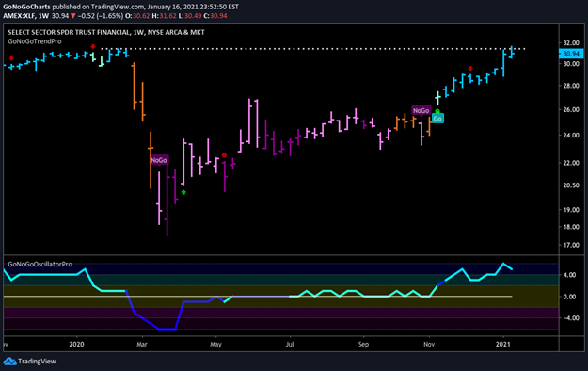Click the purple NoGo label near November
This screenshot has height=371, width=588.
[421, 110]
